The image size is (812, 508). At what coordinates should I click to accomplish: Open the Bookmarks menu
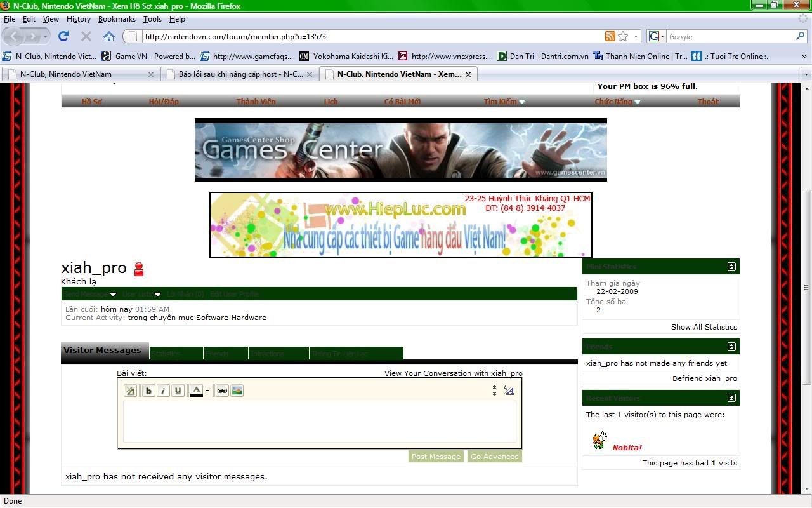pyautogui.click(x=117, y=19)
